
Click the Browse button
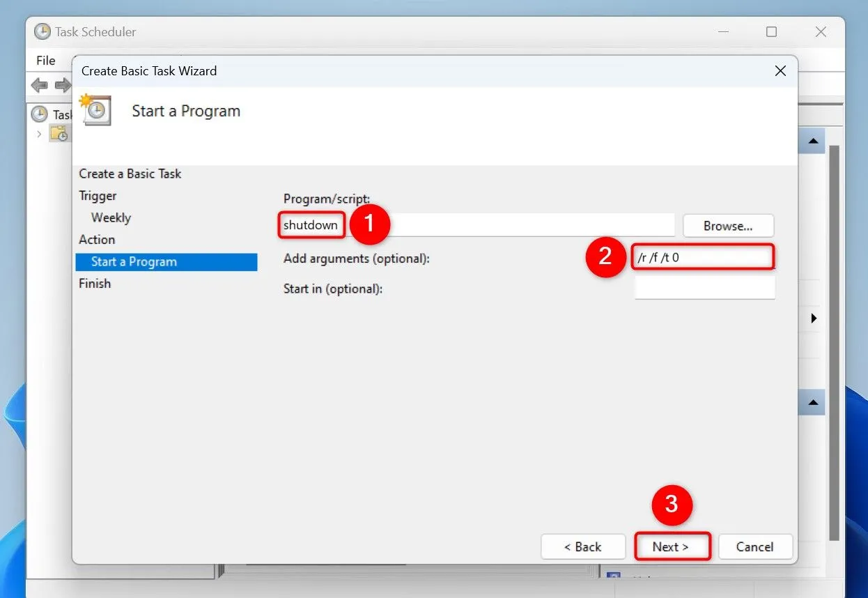point(728,225)
